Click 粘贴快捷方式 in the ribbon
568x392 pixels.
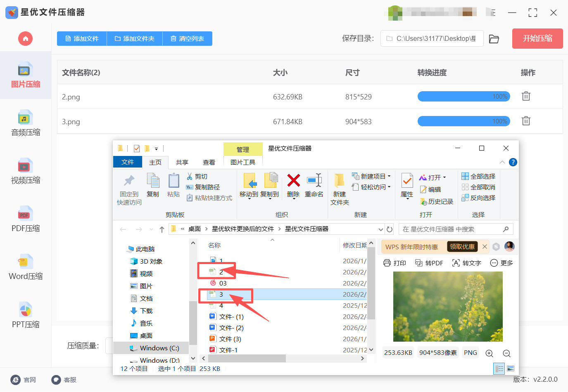[x=209, y=198]
